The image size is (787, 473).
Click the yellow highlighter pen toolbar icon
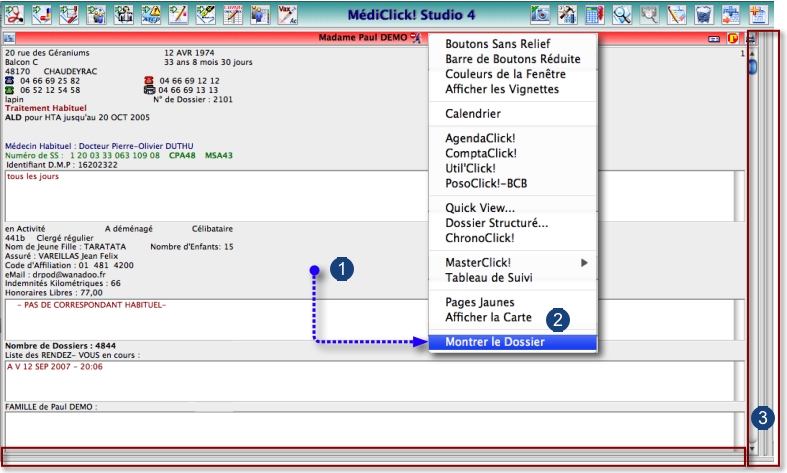pyautogui.click(x=205, y=15)
